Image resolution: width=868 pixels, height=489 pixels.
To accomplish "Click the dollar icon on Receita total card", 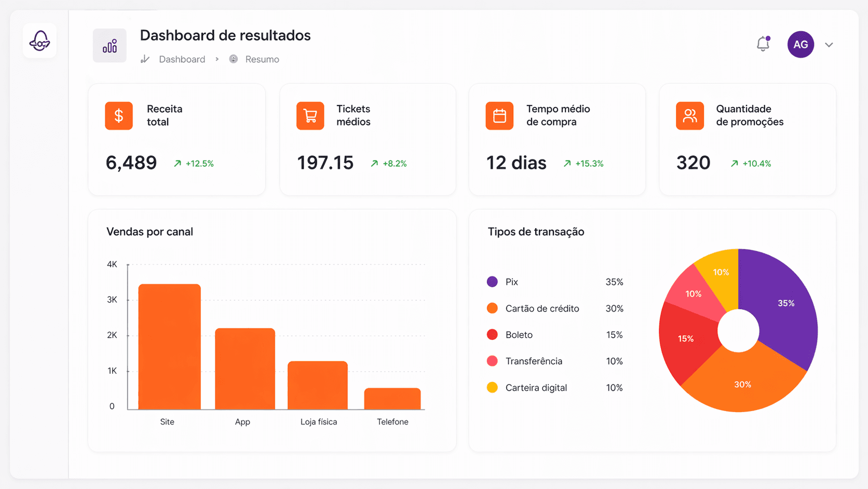I will pos(118,115).
